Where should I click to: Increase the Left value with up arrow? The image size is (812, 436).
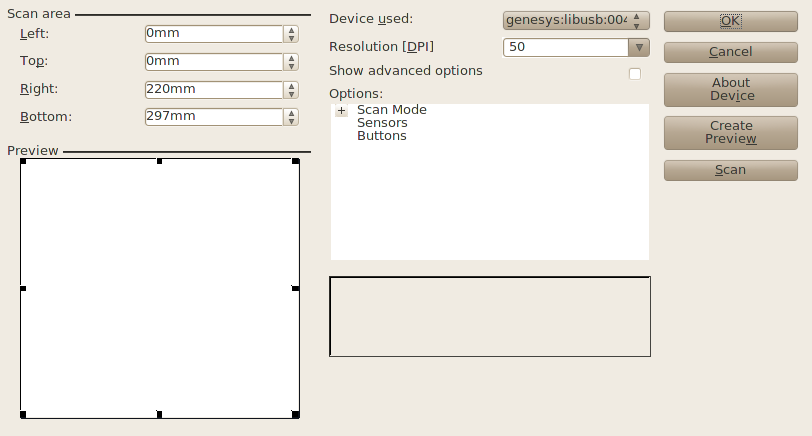click(292, 30)
